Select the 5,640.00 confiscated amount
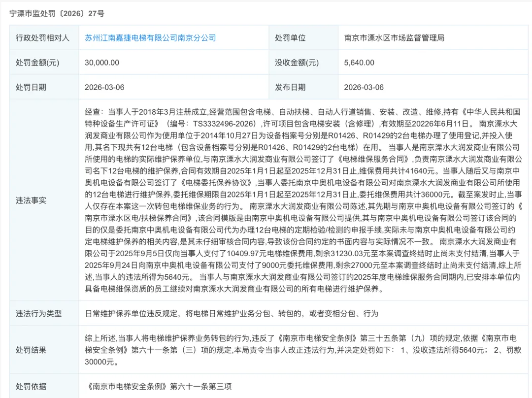 [359, 63]
